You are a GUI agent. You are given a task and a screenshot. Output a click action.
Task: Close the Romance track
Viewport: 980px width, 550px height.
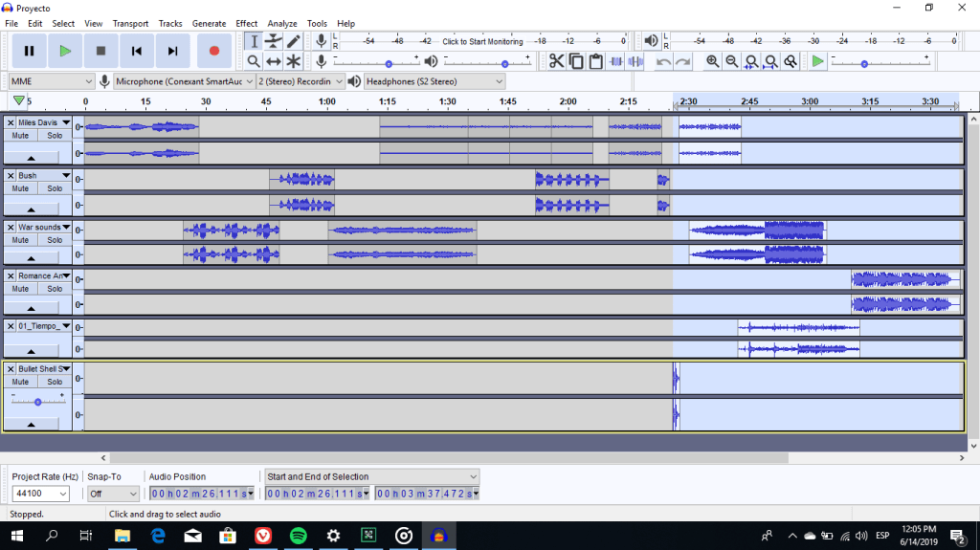tap(11, 275)
